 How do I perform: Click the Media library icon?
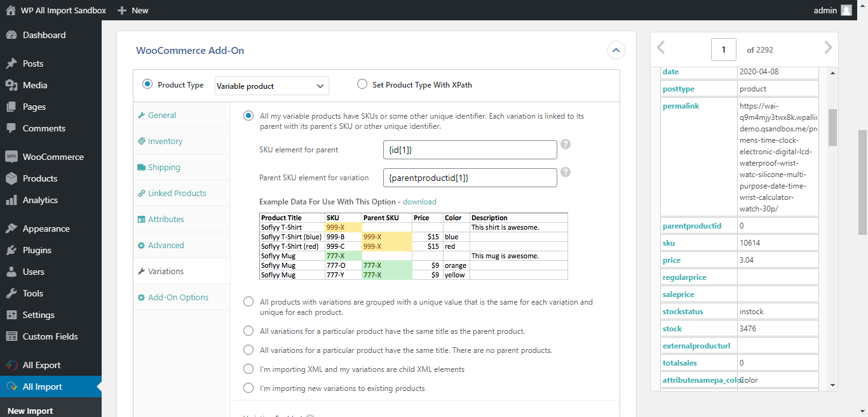click(11, 85)
